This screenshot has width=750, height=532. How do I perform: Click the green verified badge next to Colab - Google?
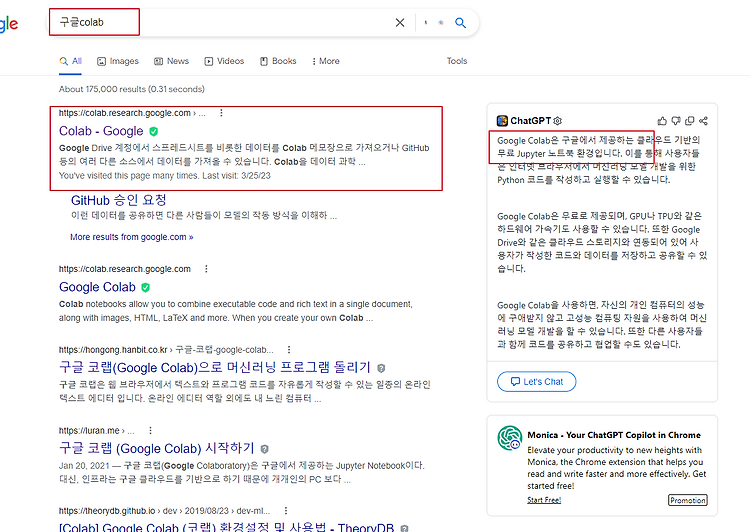[154, 131]
